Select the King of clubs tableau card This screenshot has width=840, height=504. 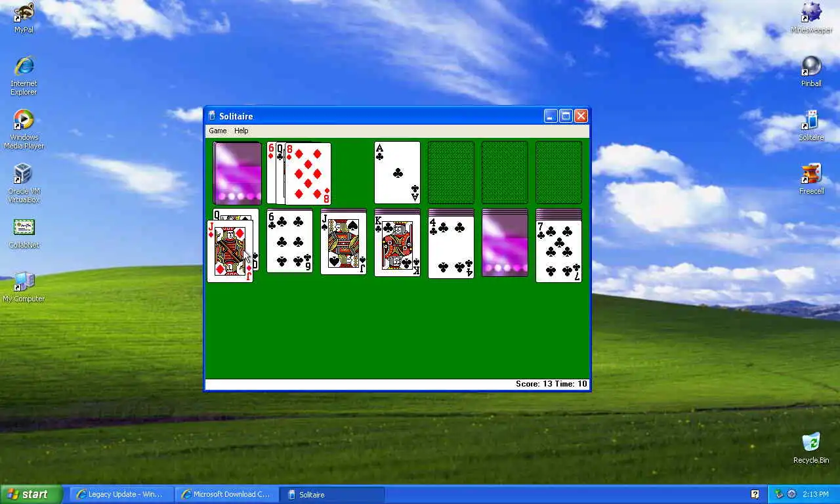397,246
